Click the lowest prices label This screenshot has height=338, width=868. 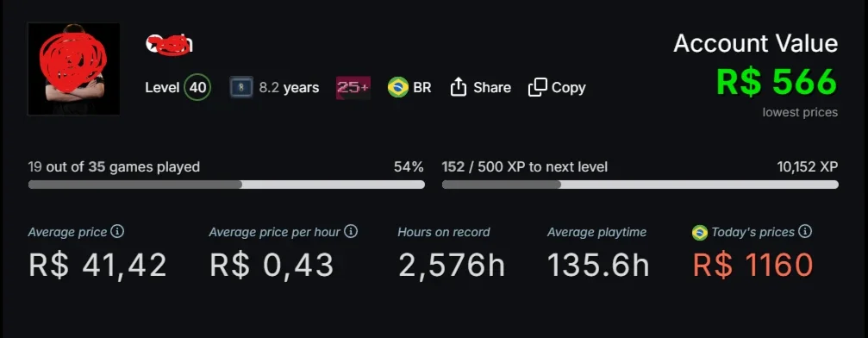[800, 112]
